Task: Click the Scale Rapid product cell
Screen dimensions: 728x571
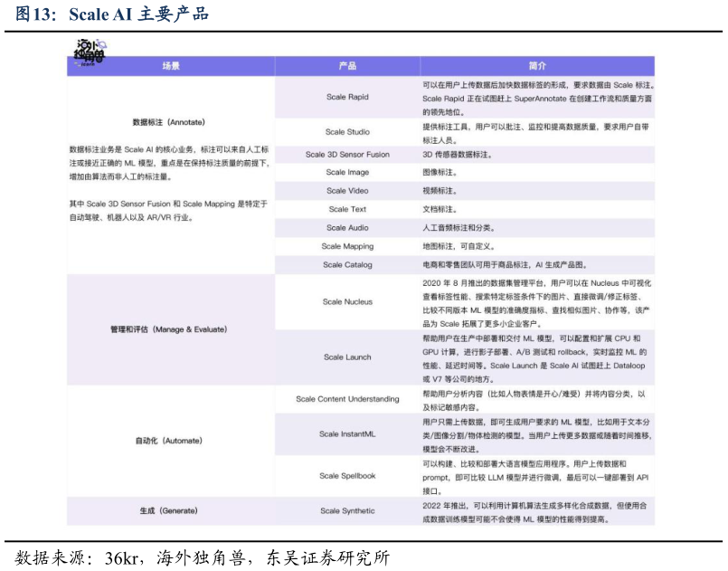Action: [x=347, y=97]
